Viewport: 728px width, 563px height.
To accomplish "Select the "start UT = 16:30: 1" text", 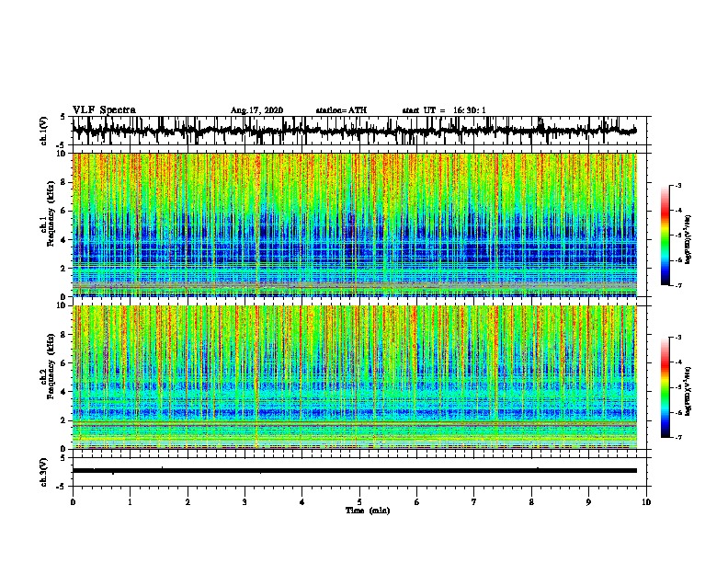I will [444, 110].
